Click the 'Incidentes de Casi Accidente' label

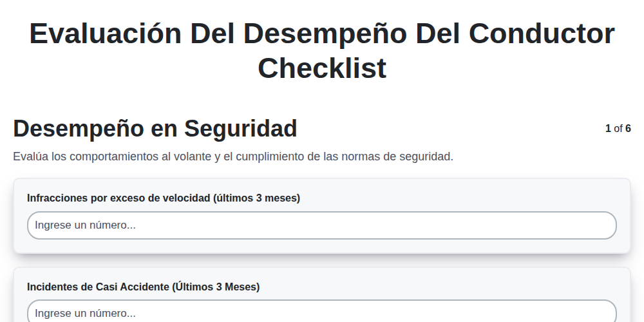point(144,287)
